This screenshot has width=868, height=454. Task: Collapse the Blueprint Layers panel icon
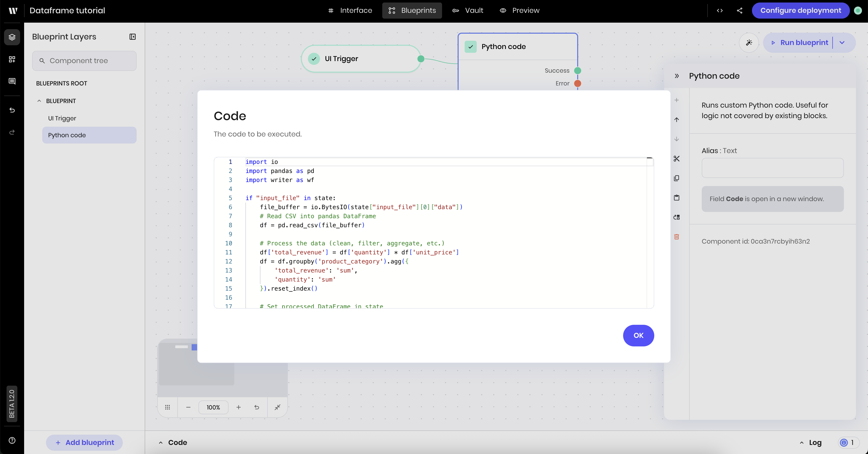point(132,37)
